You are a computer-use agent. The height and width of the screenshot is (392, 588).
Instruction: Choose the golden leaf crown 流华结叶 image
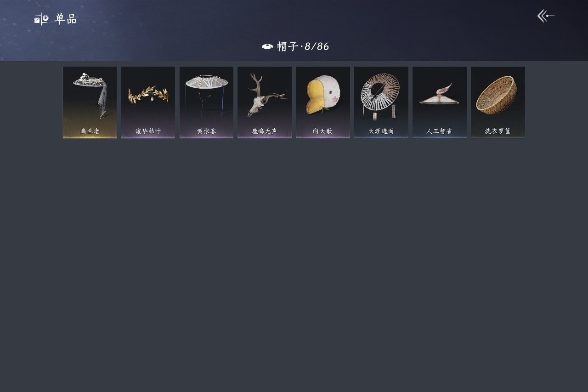point(148,94)
